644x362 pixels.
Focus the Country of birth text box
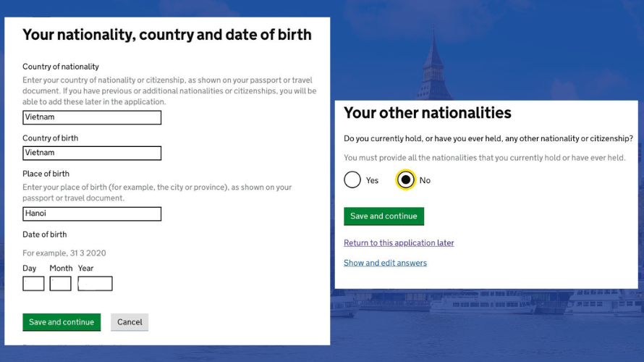(92, 153)
